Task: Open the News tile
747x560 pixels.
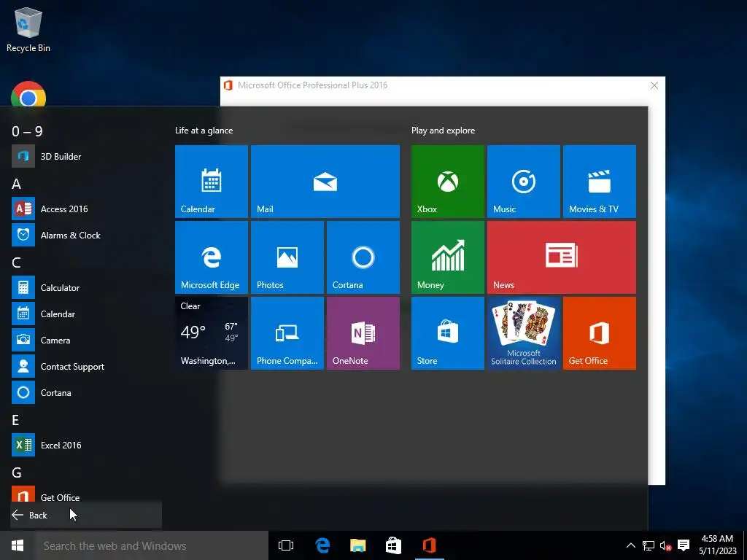Action: (561, 257)
